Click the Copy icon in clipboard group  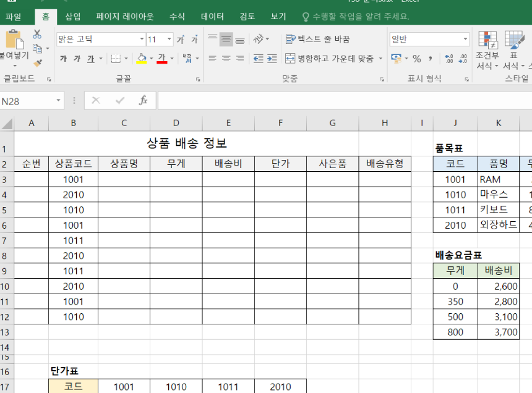pos(37,49)
